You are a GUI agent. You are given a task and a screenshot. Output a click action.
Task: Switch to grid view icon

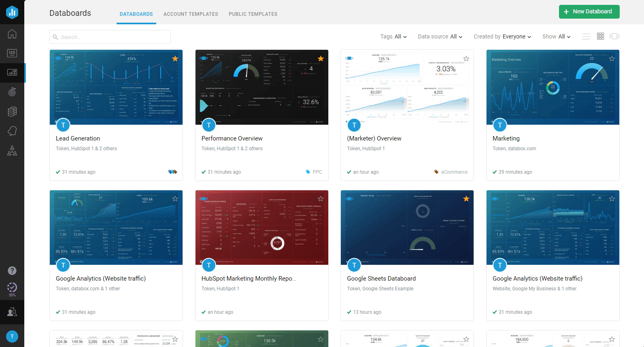point(601,36)
